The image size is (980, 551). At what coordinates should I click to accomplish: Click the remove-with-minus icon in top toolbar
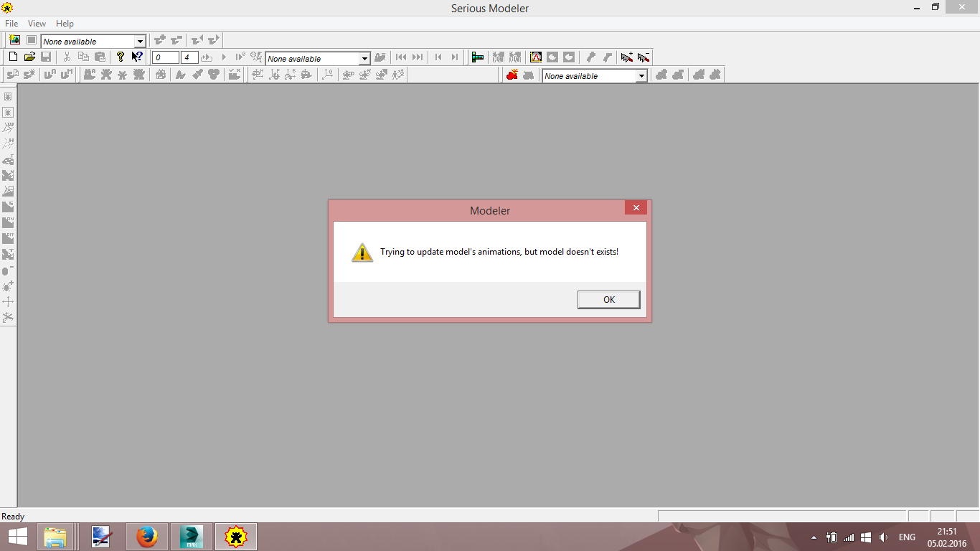pyautogui.click(x=176, y=40)
